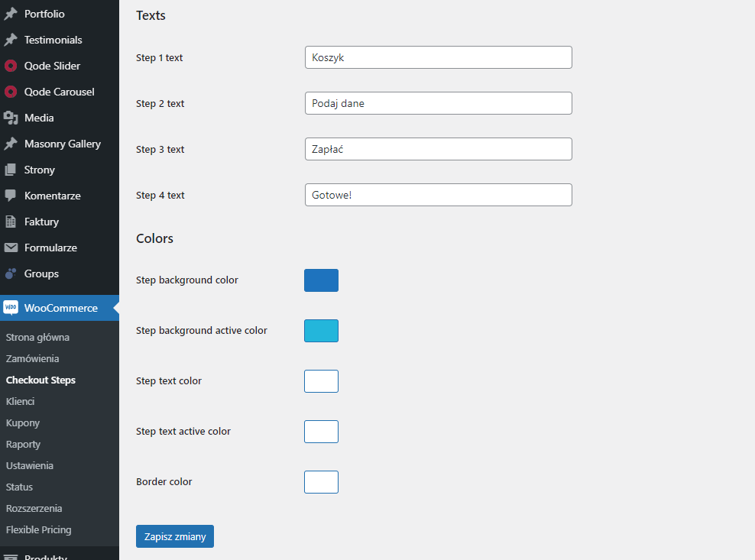Image resolution: width=755 pixels, height=560 pixels.
Task: Open Klienci submenu link
Action: 20,402
